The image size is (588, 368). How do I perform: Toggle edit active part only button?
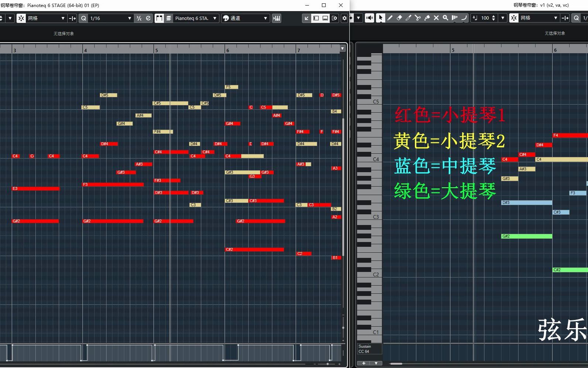point(169,18)
